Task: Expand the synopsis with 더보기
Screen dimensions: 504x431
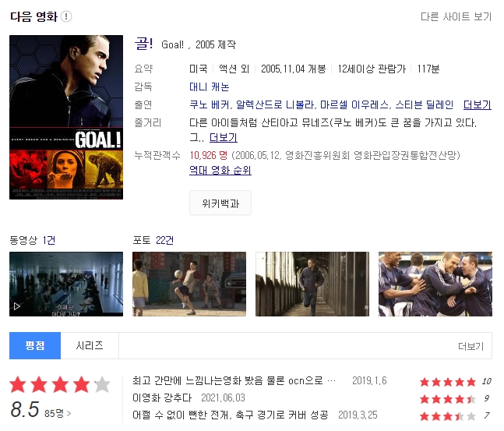Action: pyautogui.click(x=224, y=138)
